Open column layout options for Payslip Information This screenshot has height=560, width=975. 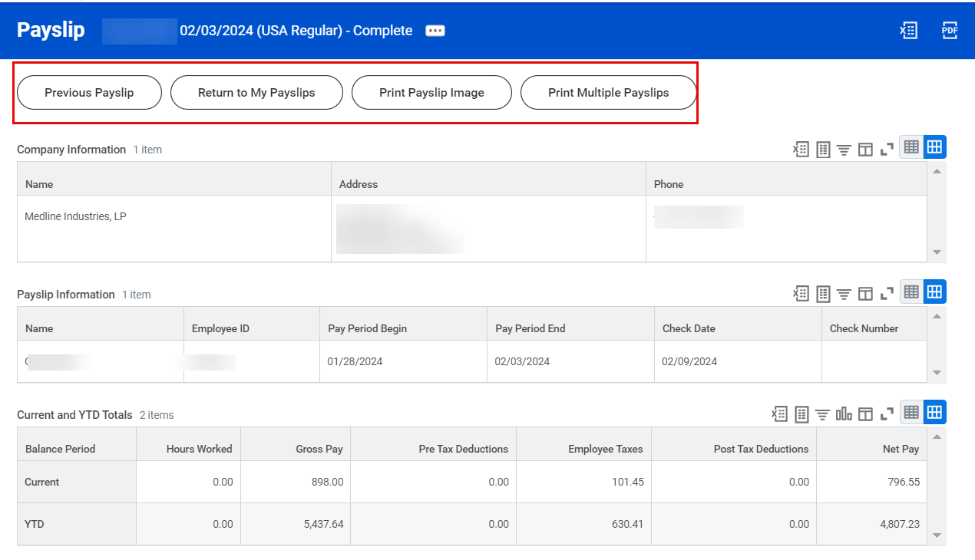[x=865, y=293]
